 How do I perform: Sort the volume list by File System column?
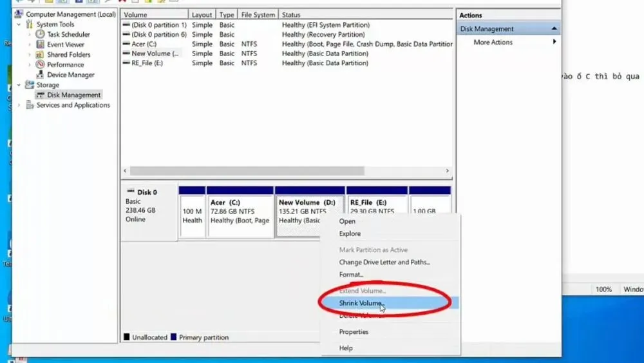258,15
